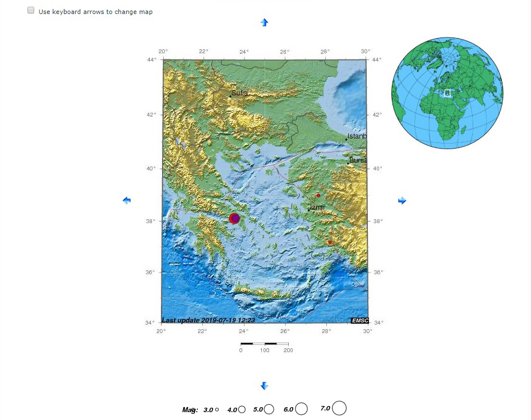The image size is (531, 420).
Task: Click the small red earthquake dot north of Izmir
Action: click(x=318, y=196)
